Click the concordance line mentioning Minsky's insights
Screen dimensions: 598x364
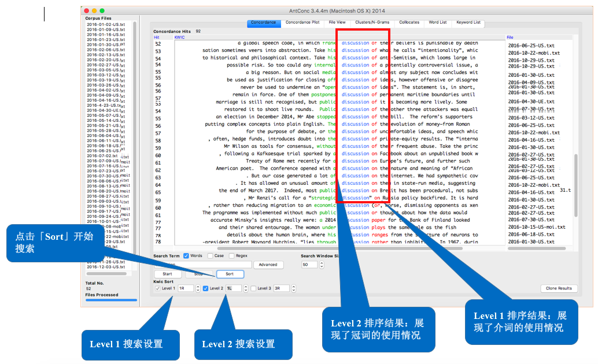pos(340,220)
